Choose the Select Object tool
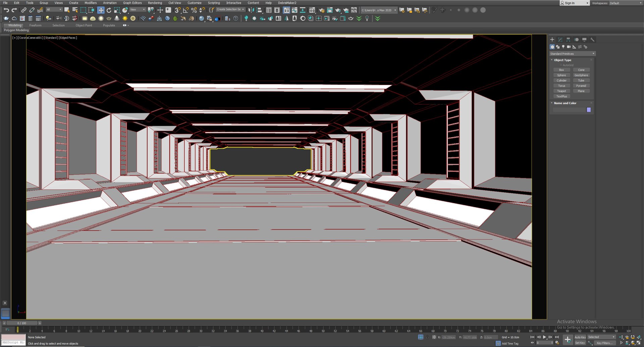 (x=67, y=10)
